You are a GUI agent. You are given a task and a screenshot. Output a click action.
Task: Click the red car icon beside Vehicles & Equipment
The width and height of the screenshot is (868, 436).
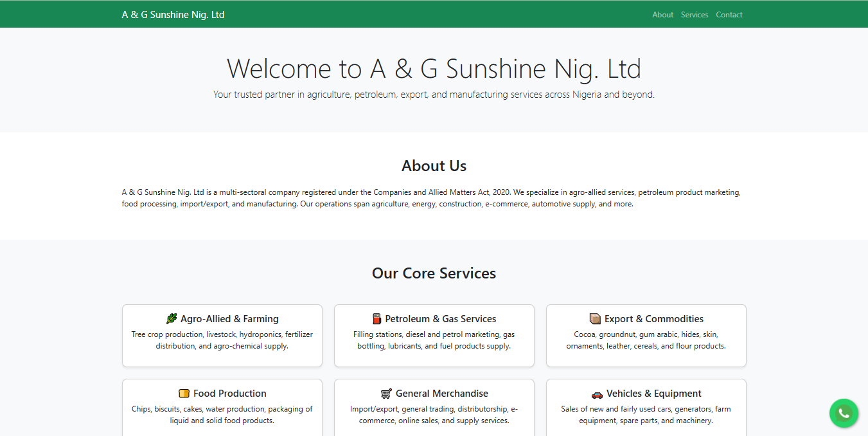click(597, 394)
